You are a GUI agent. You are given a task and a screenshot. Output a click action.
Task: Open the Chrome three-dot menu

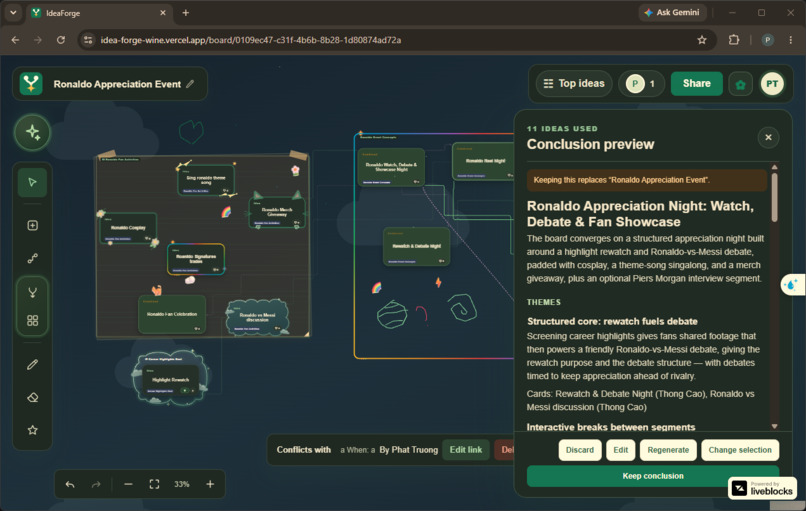coord(791,40)
